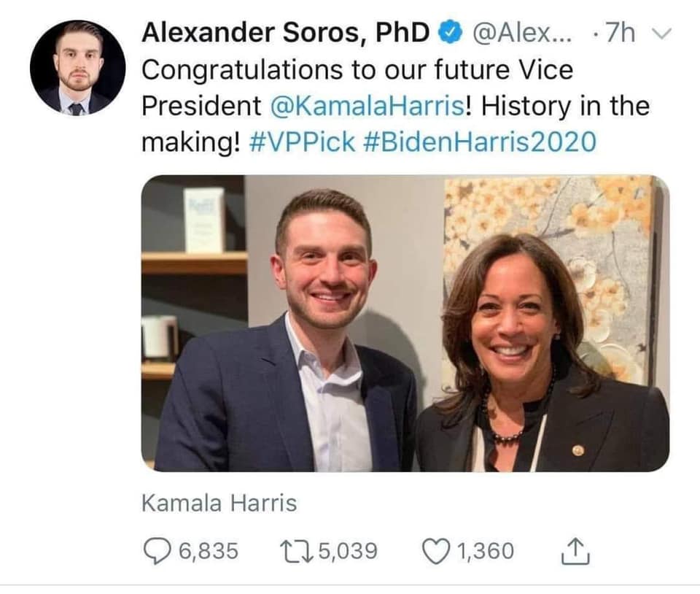Screen dimensions: 700x594
Task: Visit the @KamalaHarris mention
Action: [367, 107]
